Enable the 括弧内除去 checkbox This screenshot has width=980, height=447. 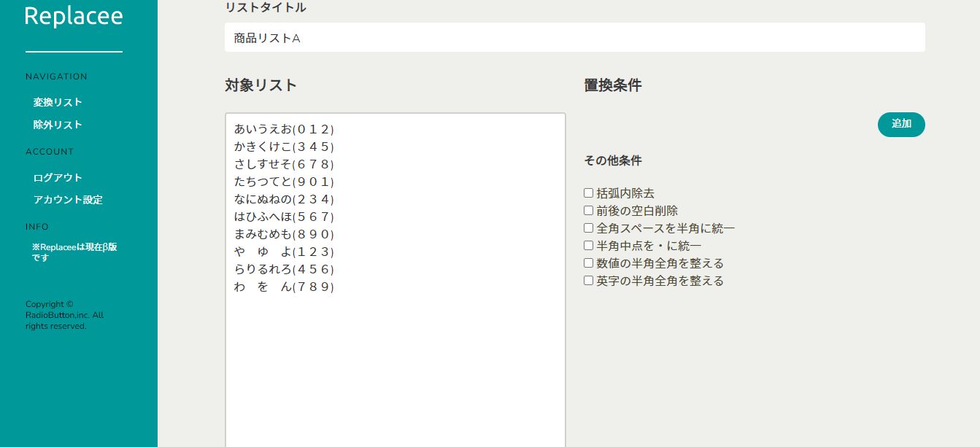click(588, 193)
